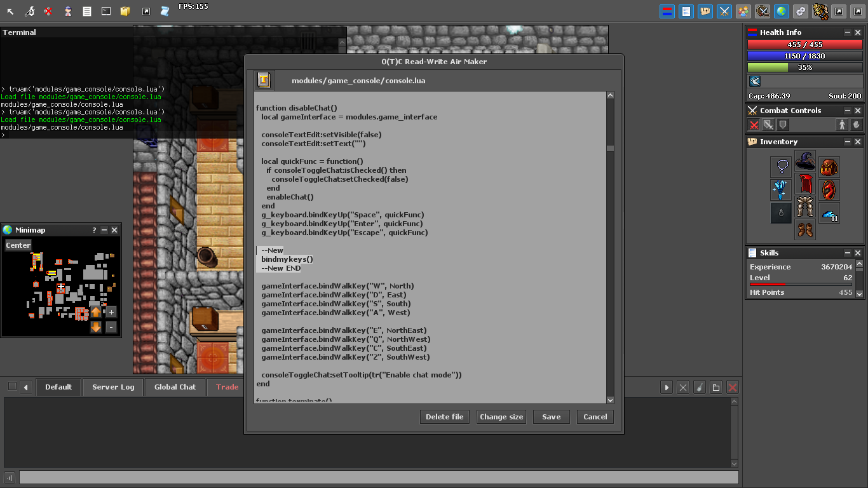Image resolution: width=868 pixels, height=488 pixels.
Task: Click the blue scroll icon in toolbar
Action: coord(165,11)
